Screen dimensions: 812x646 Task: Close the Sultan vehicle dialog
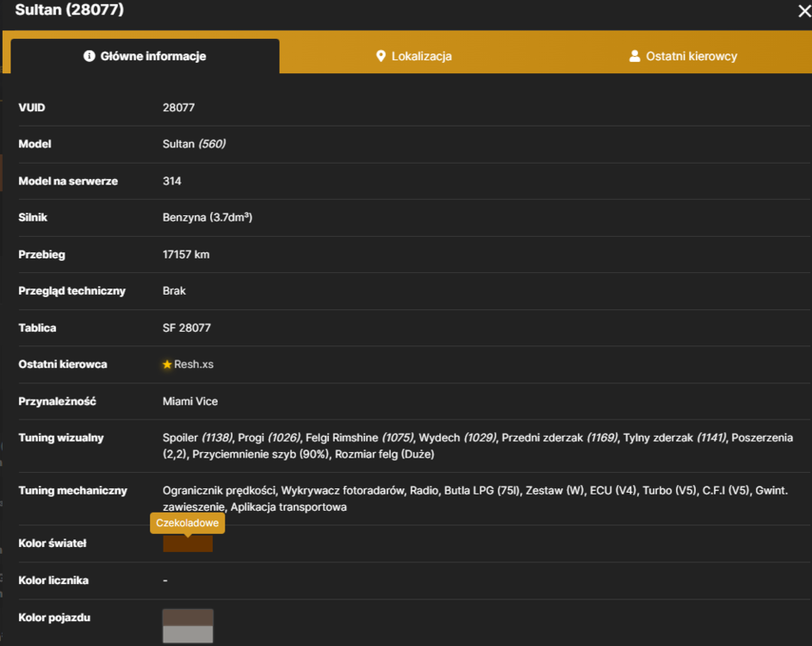coord(804,10)
